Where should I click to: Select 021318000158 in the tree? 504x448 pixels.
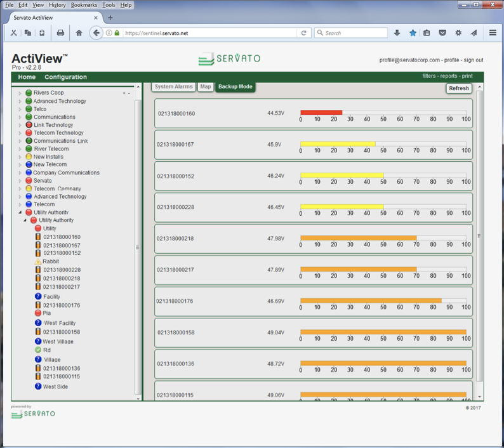pyautogui.click(x=62, y=332)
